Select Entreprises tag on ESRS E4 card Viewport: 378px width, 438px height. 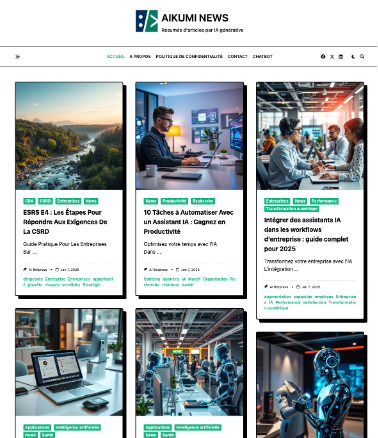(68, 201)
